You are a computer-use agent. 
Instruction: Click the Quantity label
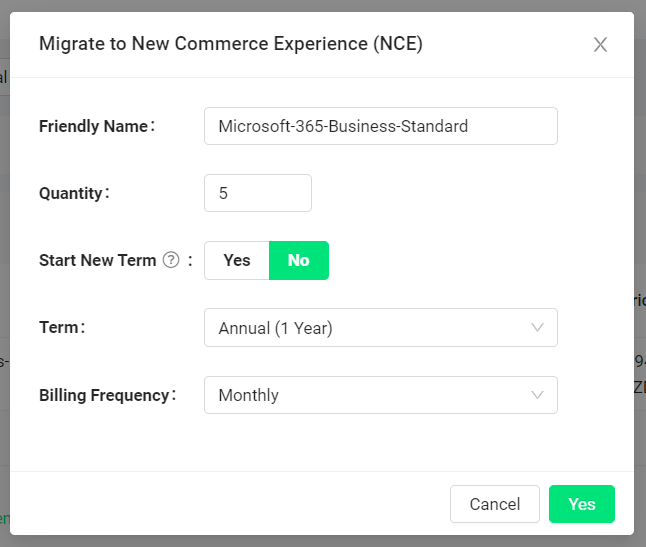[74, 193]
